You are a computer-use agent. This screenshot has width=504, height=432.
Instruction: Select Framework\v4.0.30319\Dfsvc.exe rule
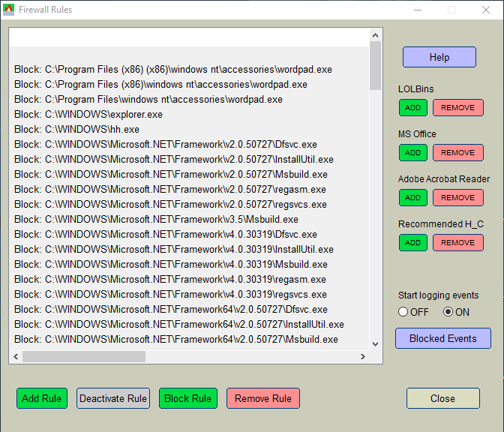[166, 234]
